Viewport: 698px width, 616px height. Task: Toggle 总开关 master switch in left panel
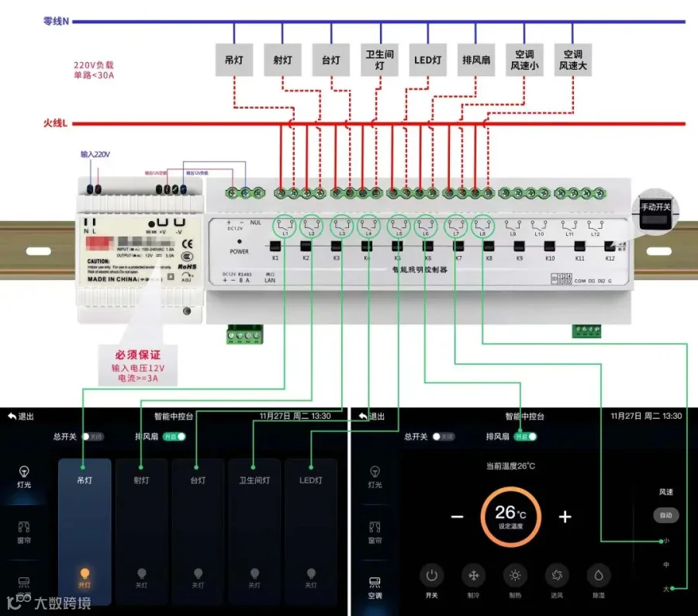(92, 437)
